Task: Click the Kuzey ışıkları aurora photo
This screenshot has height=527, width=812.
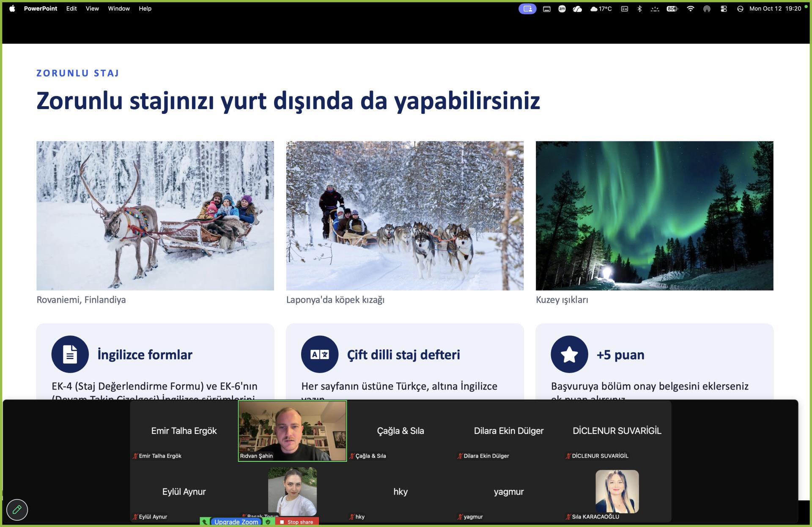Action: [x=654, y=216]
